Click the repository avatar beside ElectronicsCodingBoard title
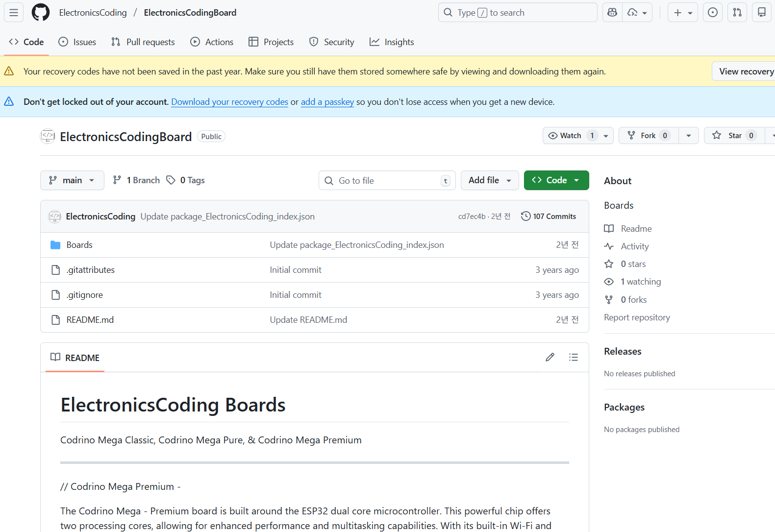Viewport: 775px width, 532px height. (48, 136)
